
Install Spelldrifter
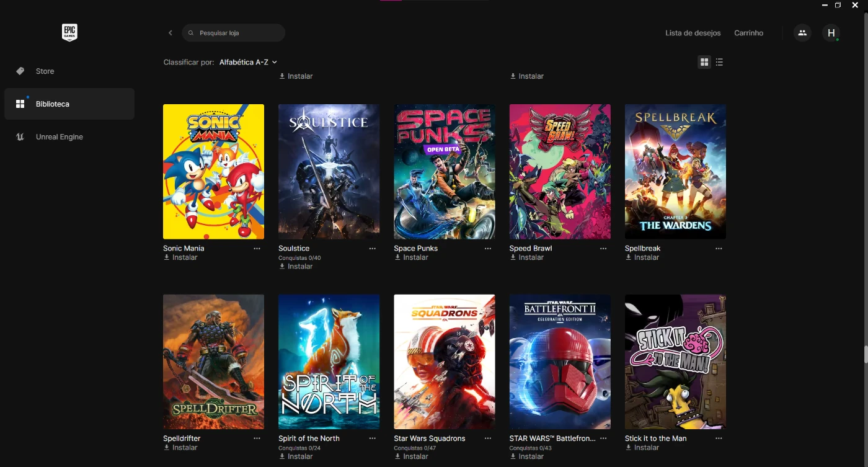(180, 447)
